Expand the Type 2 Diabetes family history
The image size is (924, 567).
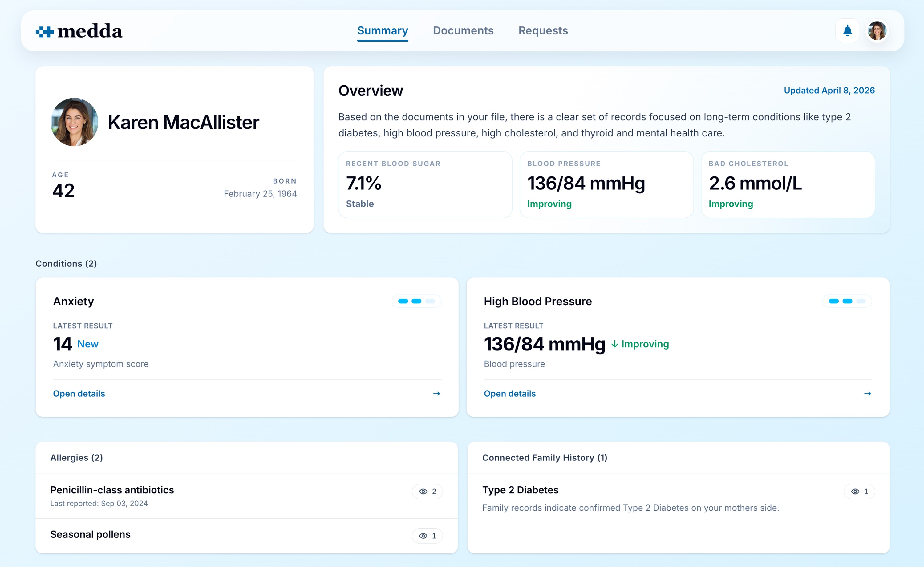(x=520, y=490)
